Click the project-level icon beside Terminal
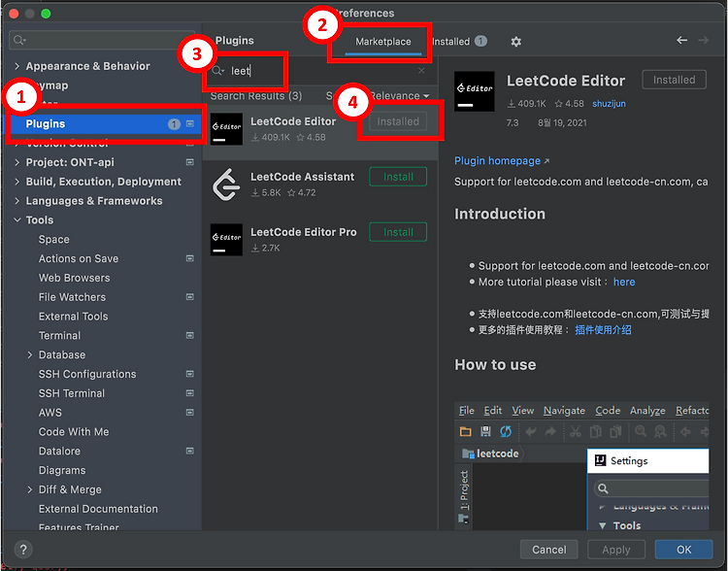Image resolution: width=728 pixels, height=571 pixels. point(190,335)
